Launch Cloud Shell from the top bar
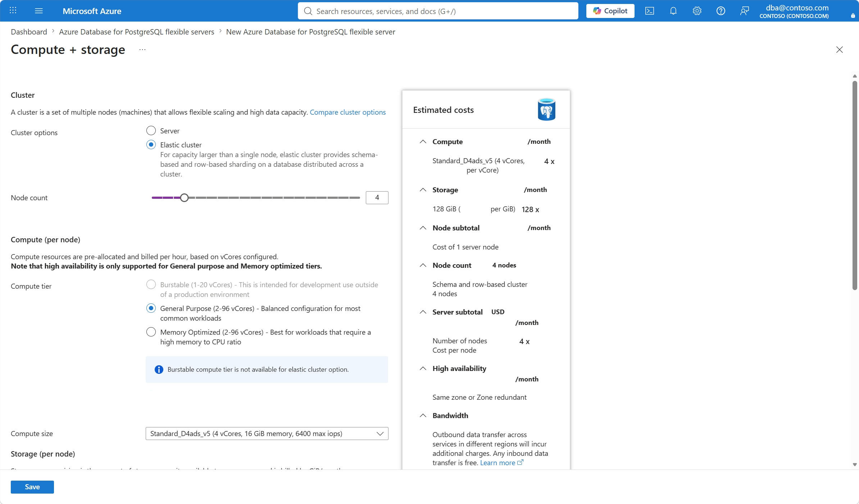The image size is (859, 504). pos(650,11)
